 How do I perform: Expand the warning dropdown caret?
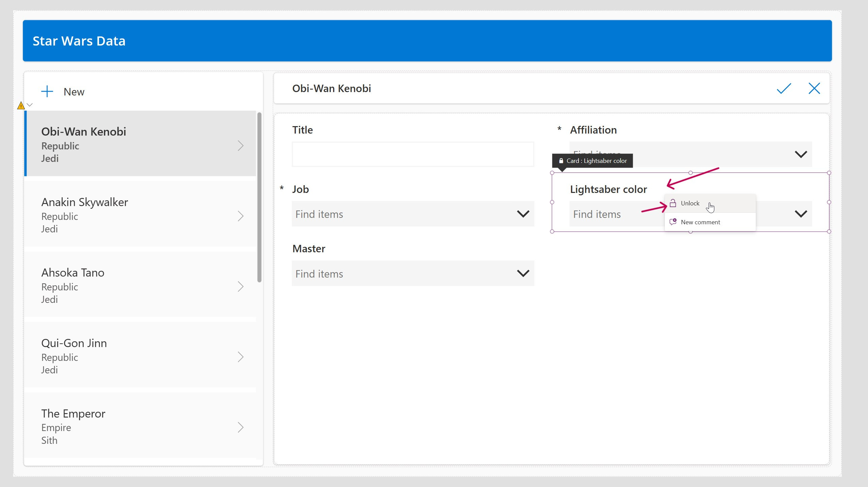(30, 105)
